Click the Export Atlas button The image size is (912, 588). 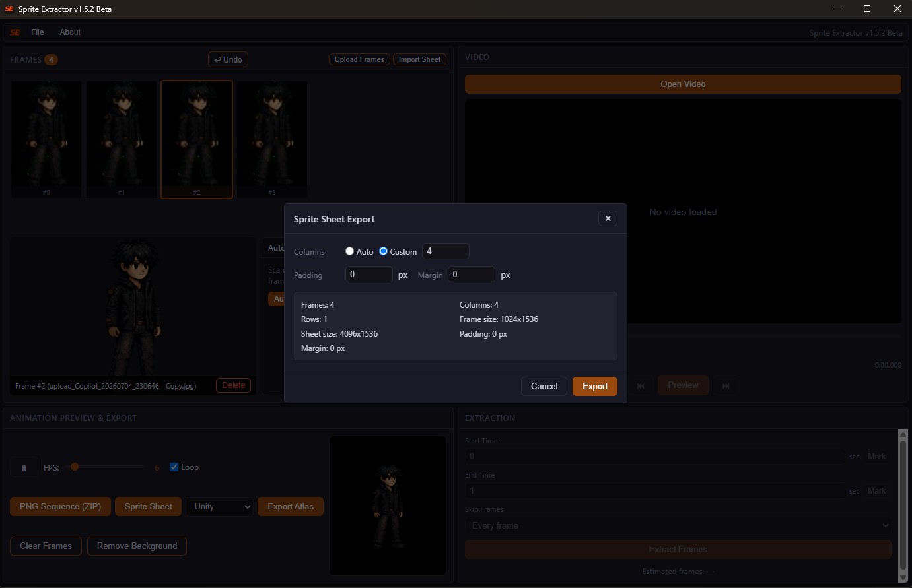tap(291, 506)
